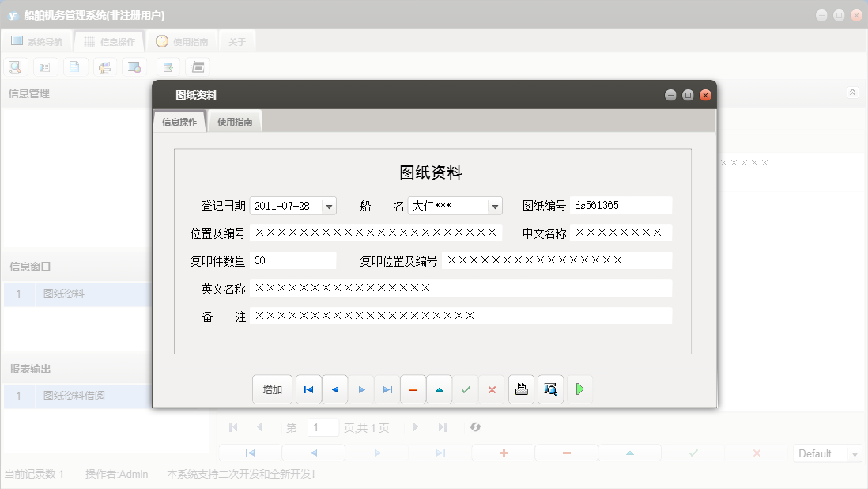The image size is (868, 489).
Task: Select the 系统导航 menu tab
Action: (x=36, y=40)
